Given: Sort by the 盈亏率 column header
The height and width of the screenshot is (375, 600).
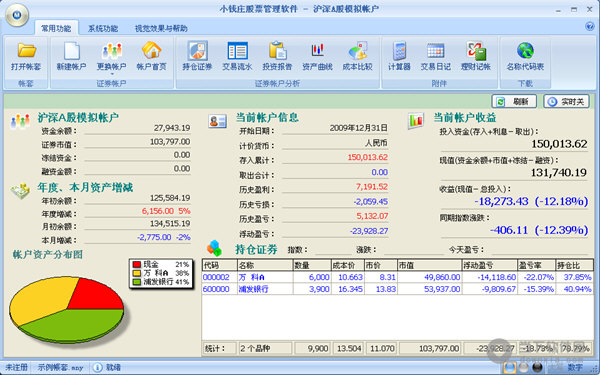Looking at the screenshot, I should tap(536, 265).
